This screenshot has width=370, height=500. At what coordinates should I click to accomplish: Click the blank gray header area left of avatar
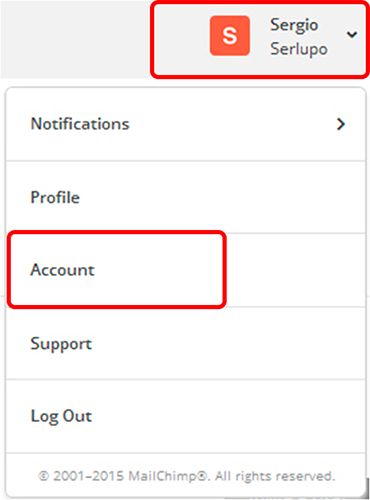coord(75,39)
